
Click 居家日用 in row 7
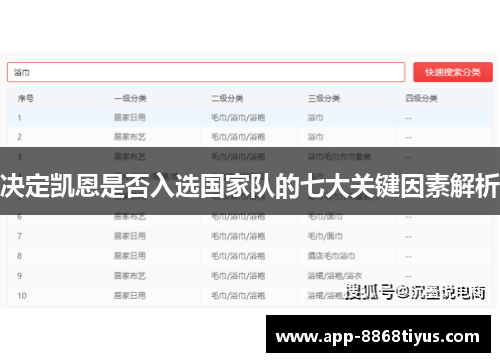(130, 236)
